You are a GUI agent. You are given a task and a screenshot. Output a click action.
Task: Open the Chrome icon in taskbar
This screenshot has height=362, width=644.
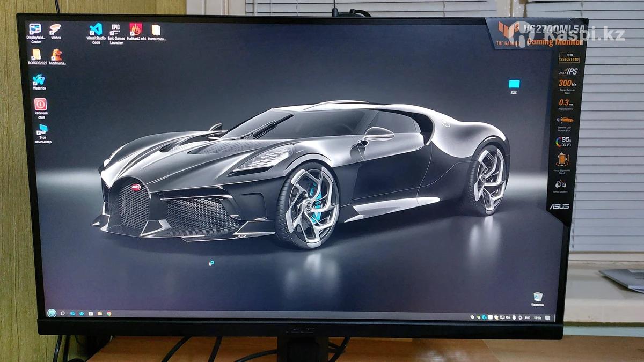click(109, 313)
